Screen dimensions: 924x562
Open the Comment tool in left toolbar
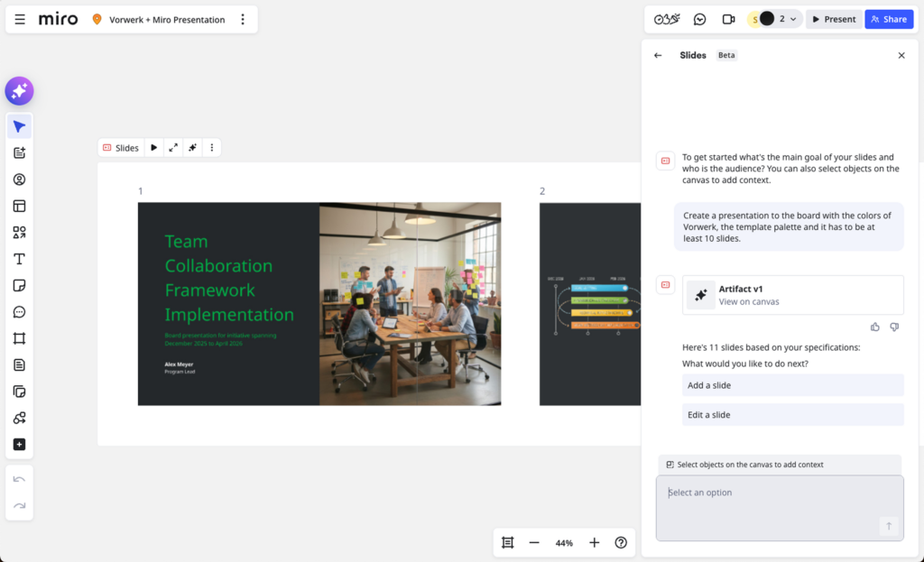click(19, 312)
